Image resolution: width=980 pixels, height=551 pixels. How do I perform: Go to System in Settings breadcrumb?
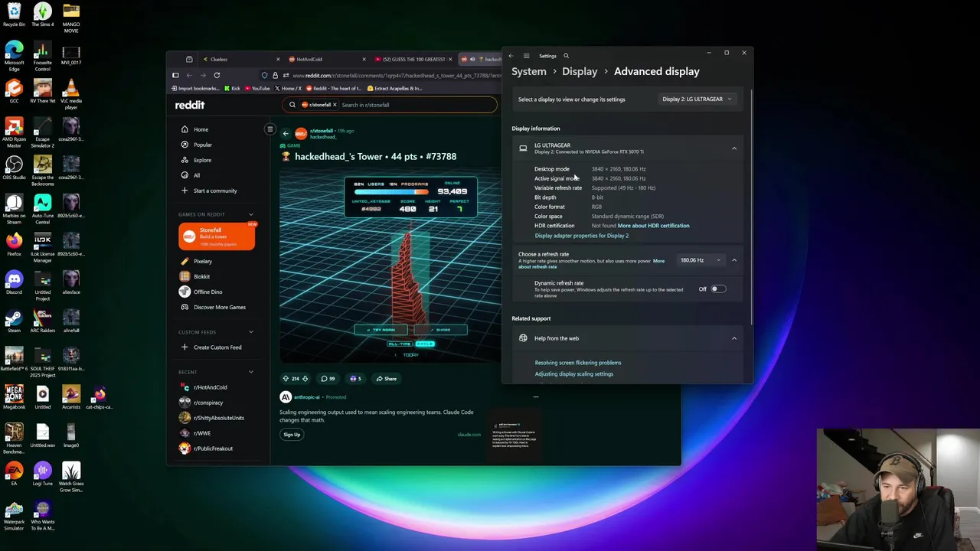click(x=529, y=71)
